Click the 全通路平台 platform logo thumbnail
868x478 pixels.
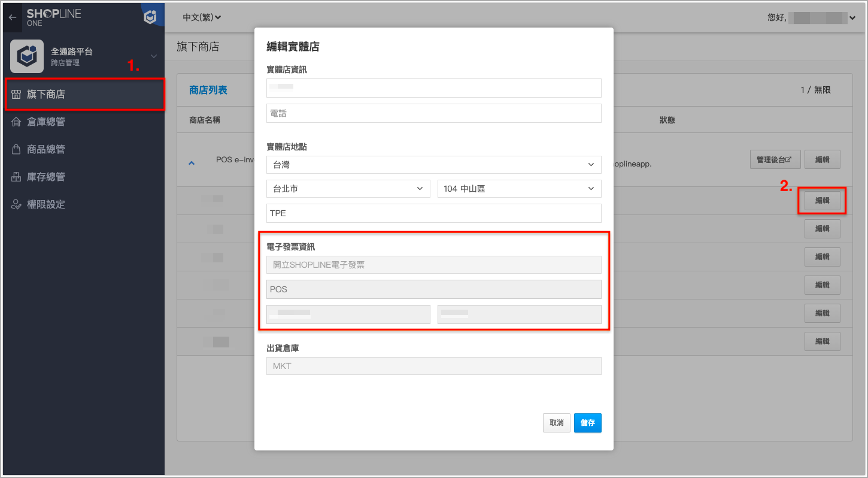tap(27, 56)
